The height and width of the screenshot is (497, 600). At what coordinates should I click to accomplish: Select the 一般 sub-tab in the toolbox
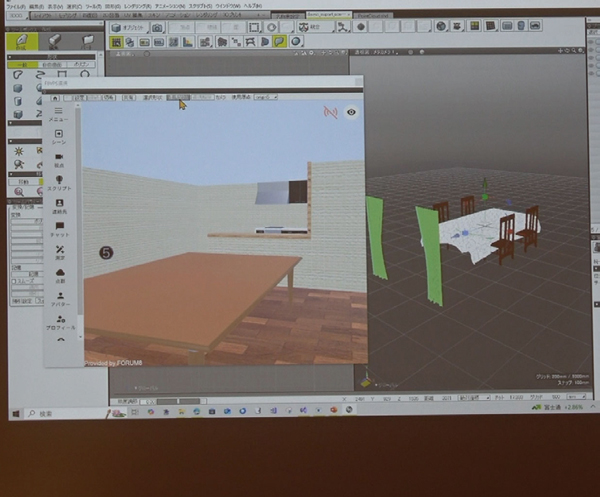point(23,65)
